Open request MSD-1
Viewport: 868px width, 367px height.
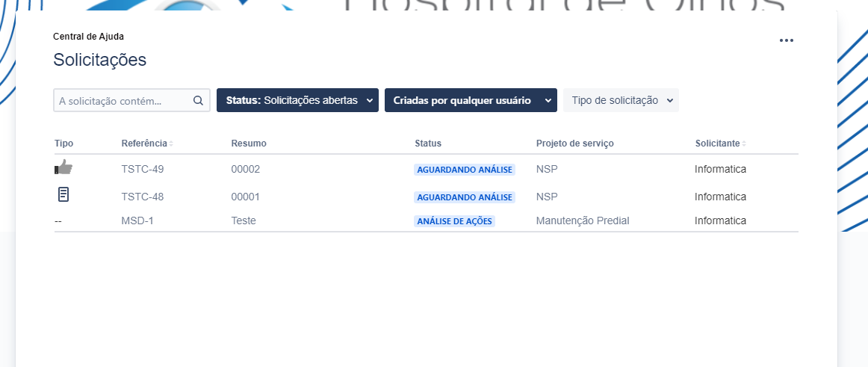coord(137,220)
